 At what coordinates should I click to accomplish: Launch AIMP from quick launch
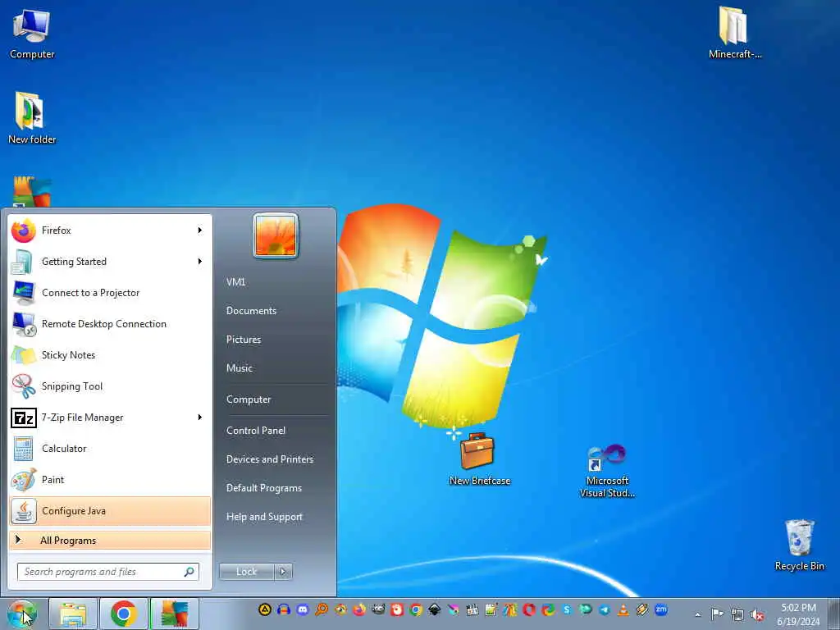click(265, 609)
